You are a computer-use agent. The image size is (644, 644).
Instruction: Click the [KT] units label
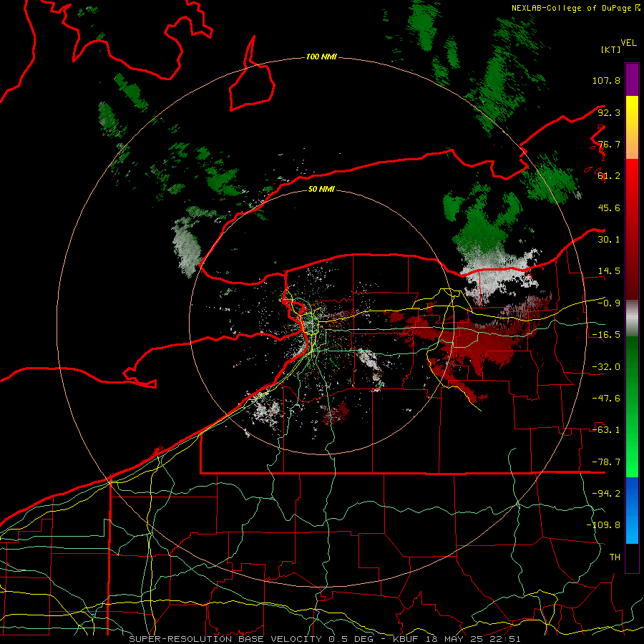coord(610,49)
